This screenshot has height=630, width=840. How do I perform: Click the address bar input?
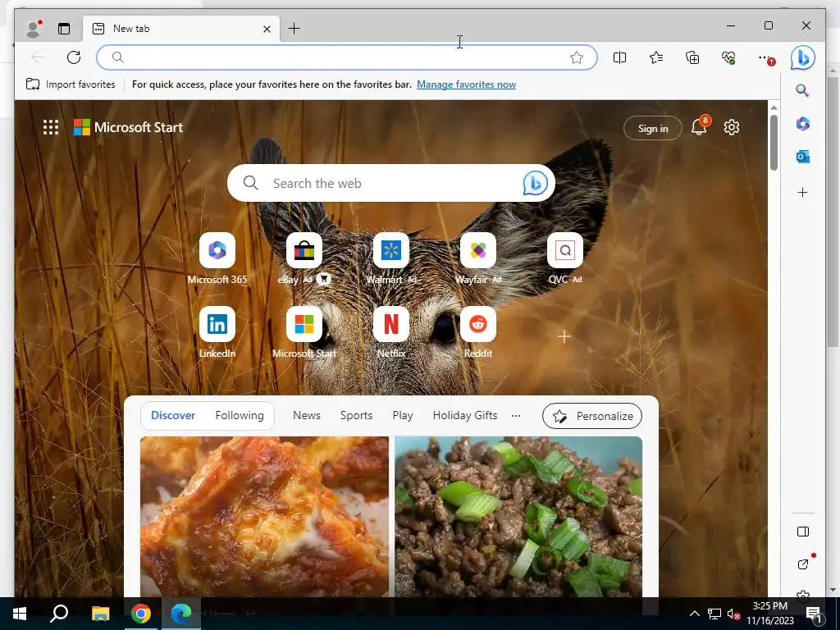point(347,57)
